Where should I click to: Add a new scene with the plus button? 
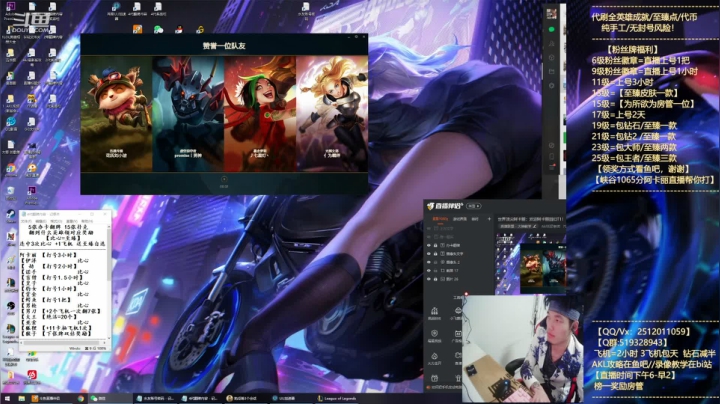[x=489, y=219]
